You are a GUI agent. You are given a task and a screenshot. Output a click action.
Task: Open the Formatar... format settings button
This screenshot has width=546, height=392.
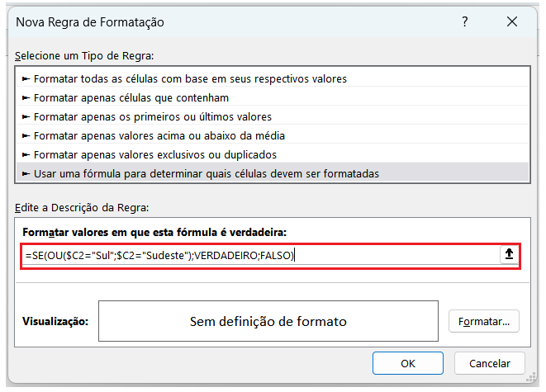click(483, 320)
